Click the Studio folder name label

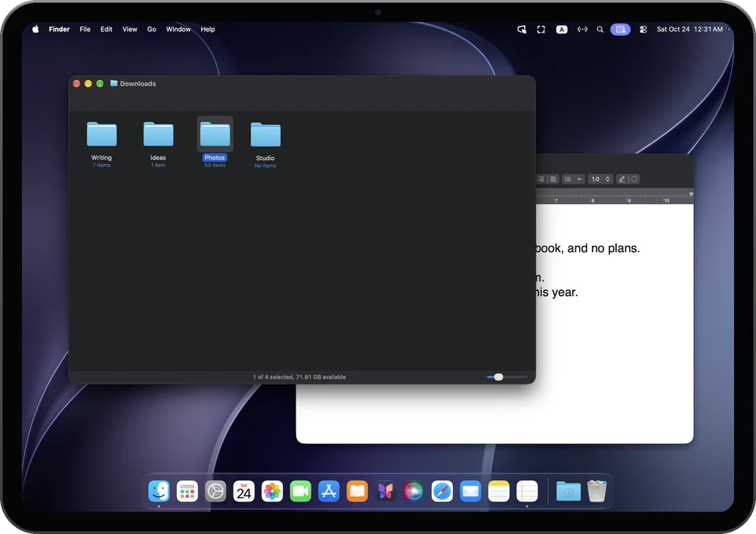pos(265,158)
